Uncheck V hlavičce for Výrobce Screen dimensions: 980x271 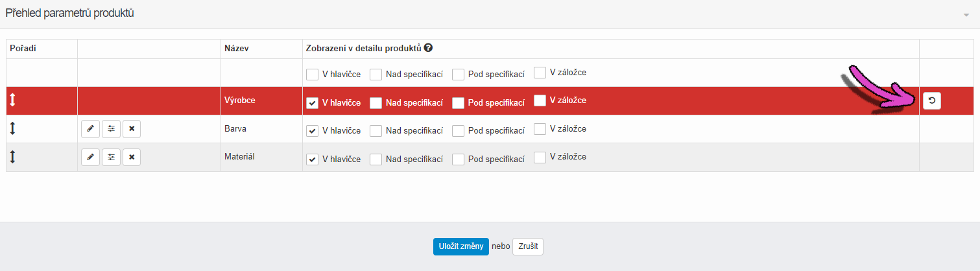click(312, 102)
